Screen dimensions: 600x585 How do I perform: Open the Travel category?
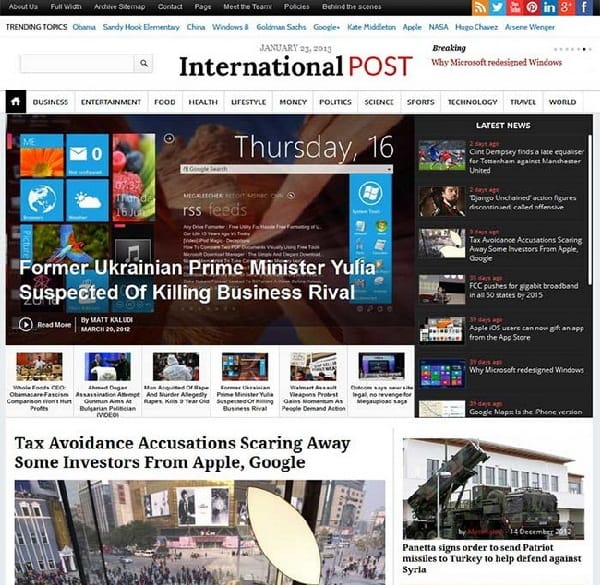pos(523,102)
